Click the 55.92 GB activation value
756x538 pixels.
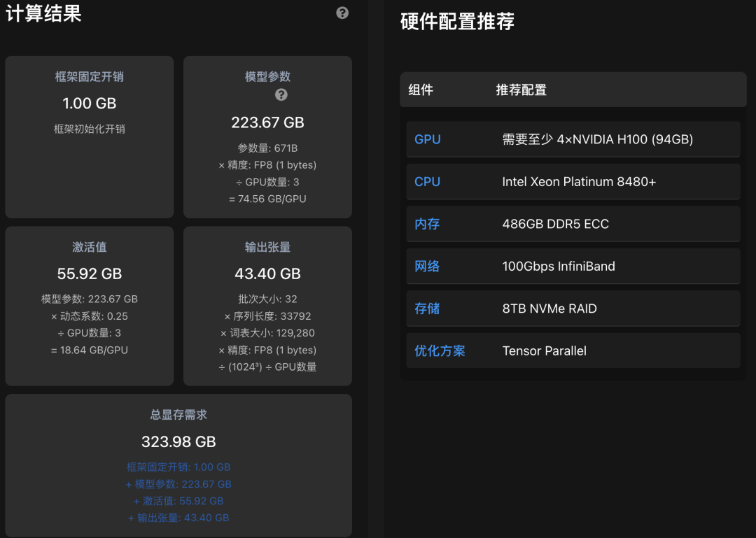click(x=89, y=274)
